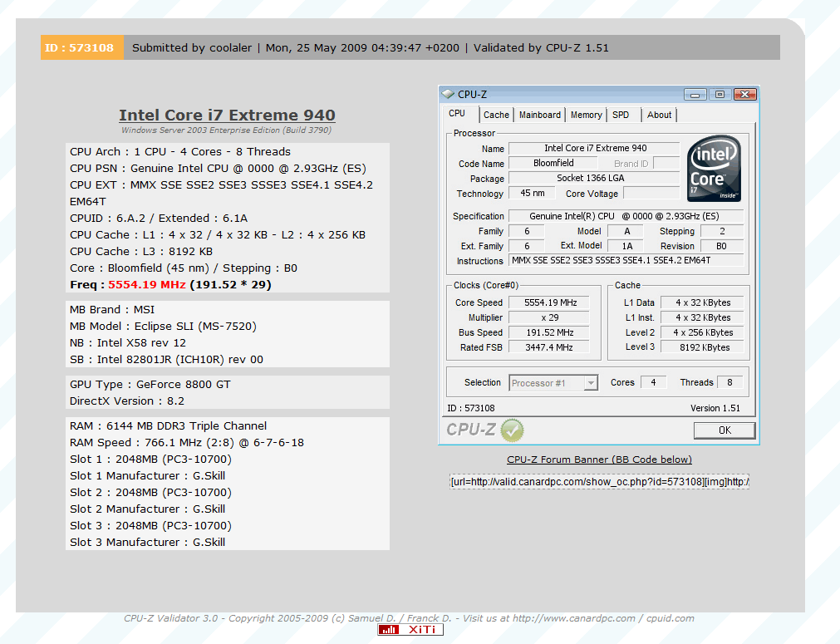
Task: Click the Level 2 value 4 x 256 KBytes
Action: 703,332
